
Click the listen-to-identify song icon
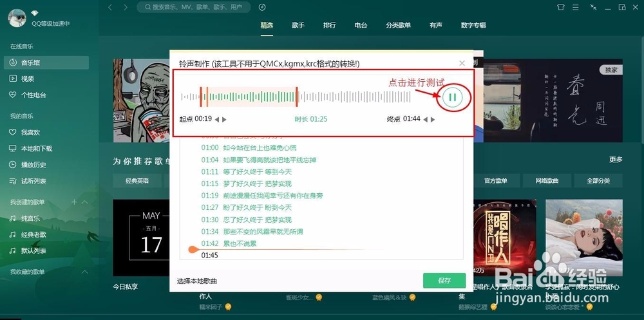click(x=262, y=7)
